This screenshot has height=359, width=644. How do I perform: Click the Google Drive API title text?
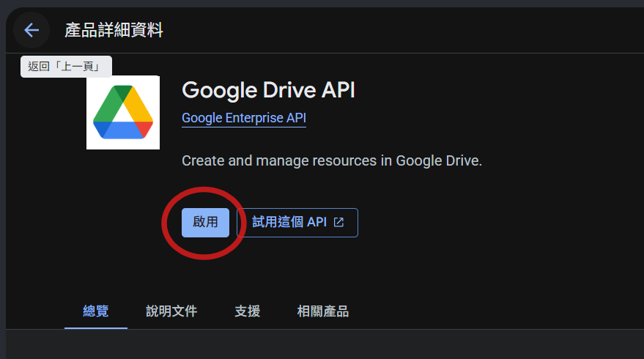(x=269, y=90)
